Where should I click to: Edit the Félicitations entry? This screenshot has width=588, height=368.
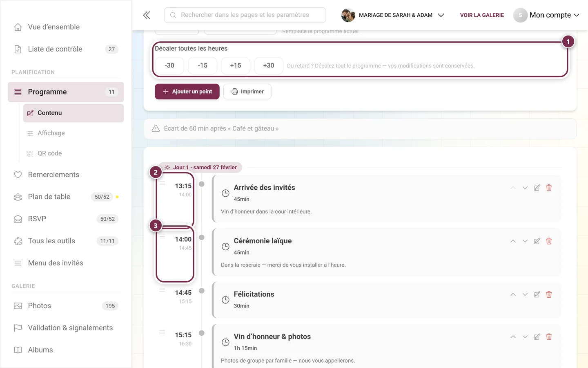[537, 294]
